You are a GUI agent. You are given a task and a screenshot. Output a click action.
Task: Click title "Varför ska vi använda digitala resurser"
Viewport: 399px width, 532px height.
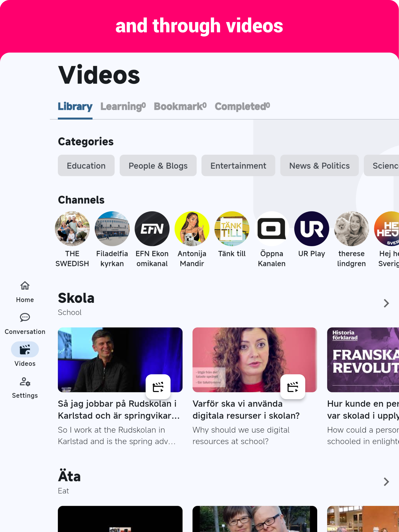pos(246,410)
